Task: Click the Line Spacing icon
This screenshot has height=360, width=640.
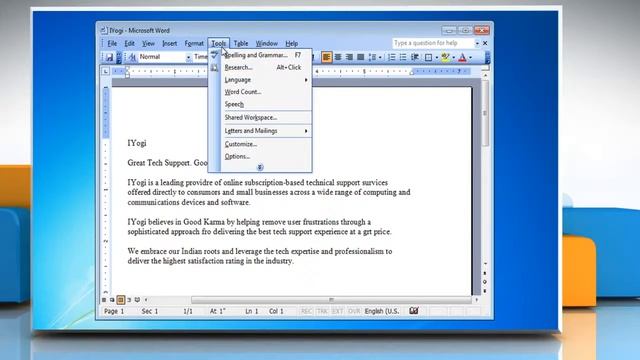Action: (372, 57)
